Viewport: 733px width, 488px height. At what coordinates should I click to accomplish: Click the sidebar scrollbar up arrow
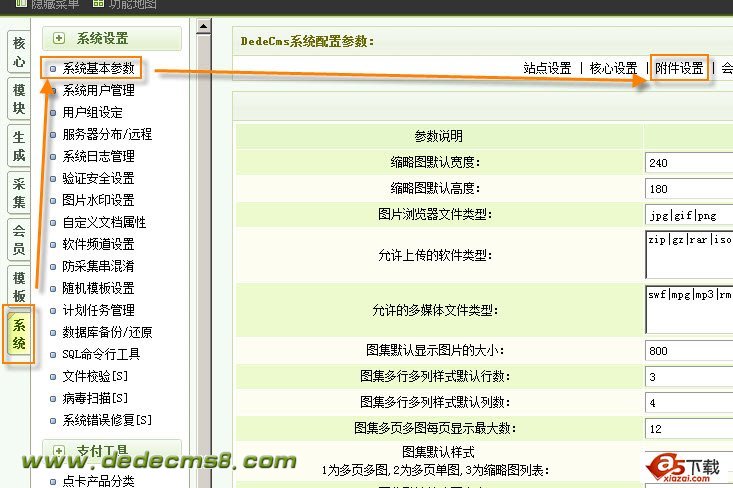click(203, 26)
